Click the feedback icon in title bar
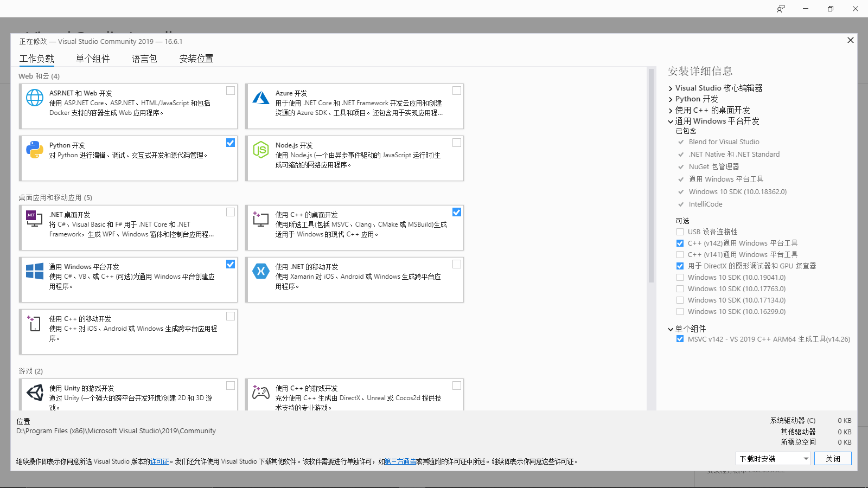The image size is (868, 488). pos(781,9)
